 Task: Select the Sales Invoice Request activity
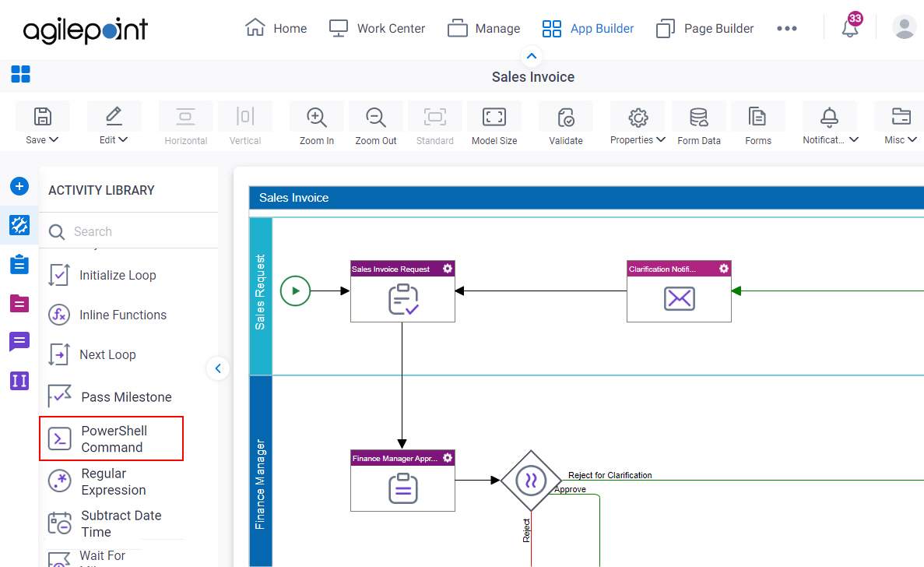click(402, 291)
